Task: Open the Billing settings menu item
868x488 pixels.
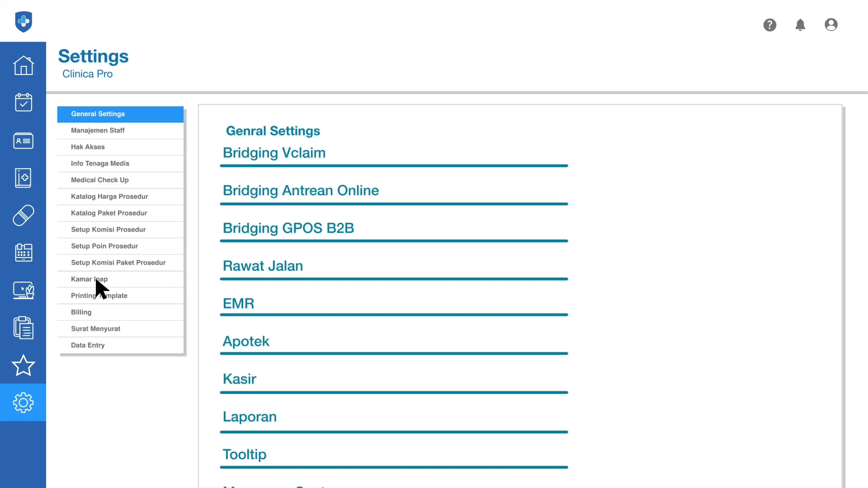Action: point(81,312)
